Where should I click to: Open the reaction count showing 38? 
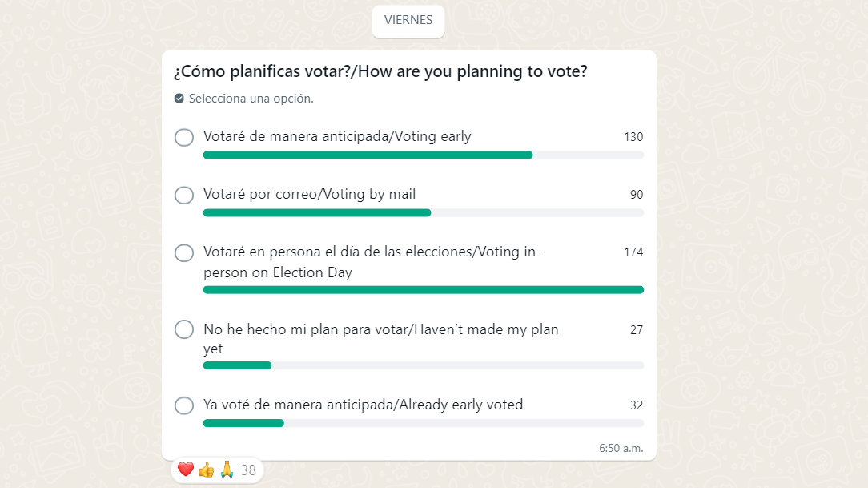tap(249, 470)
